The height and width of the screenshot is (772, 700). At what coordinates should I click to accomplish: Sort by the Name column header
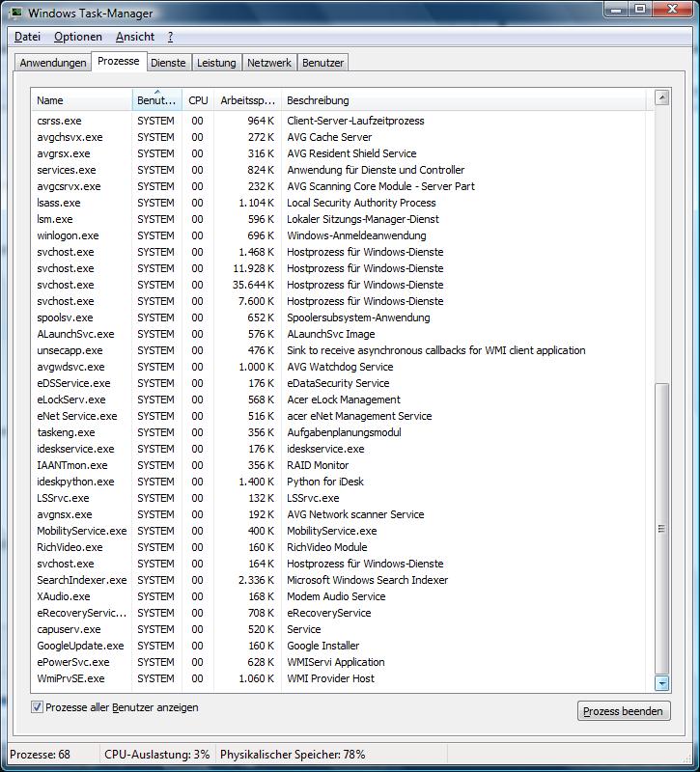point(81,100)
